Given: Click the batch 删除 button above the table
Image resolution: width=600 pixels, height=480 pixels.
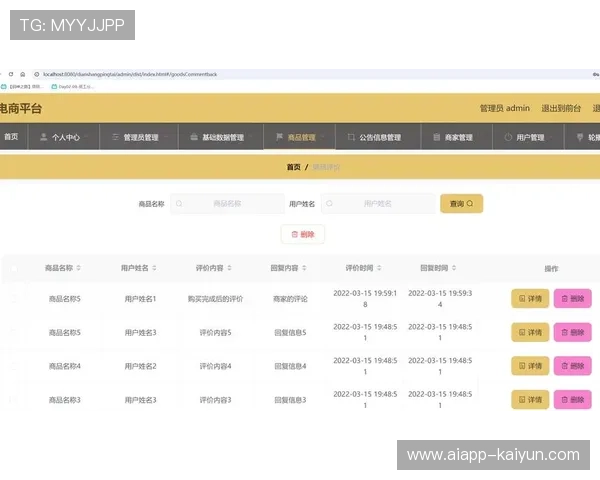Looking at the screenshot, I should tap(303, 234).
